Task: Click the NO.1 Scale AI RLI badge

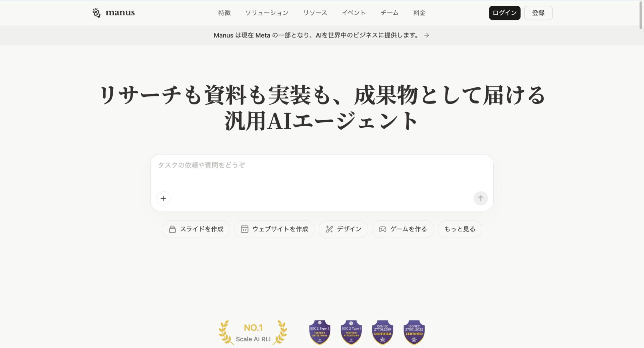Action: coord(253,333)
